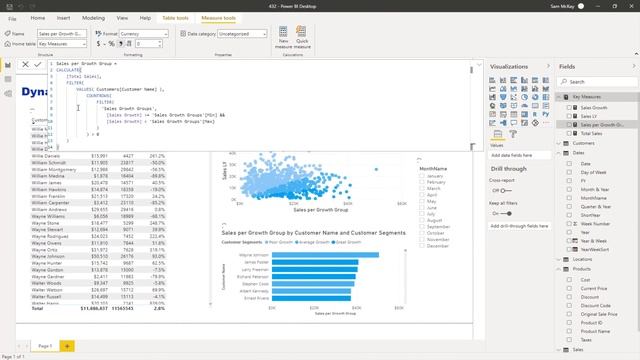
Task: Pick the Key influencers visual
Action: (492, 123)
